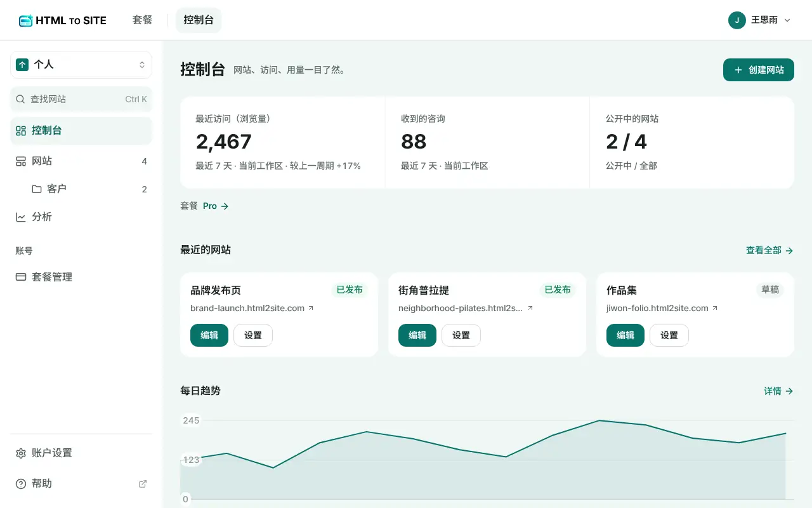
Task: Click the 最近的网站 section heading
Action: click(x=206, y=250)
